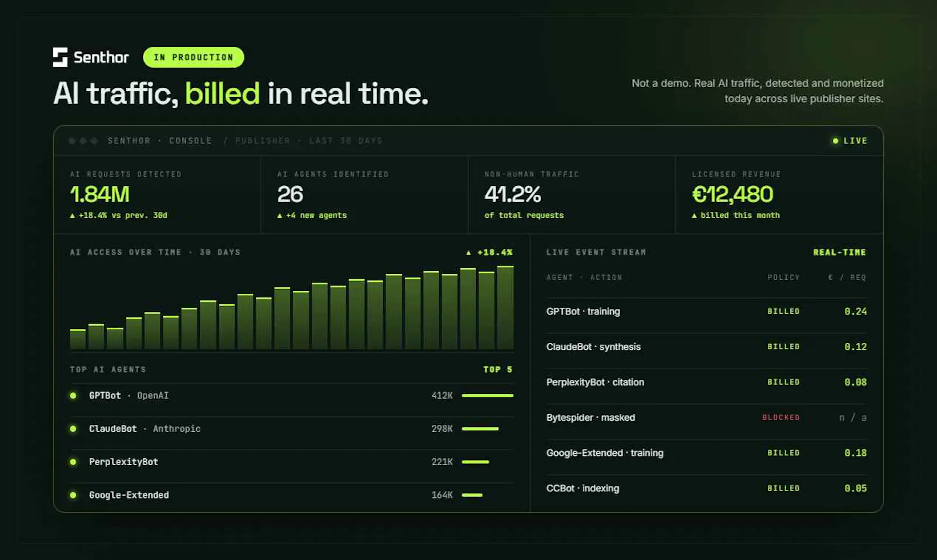The height and width of the screenshot is (560, 937).
Task: Click 'of total requests' text
Action: point(524,215)
